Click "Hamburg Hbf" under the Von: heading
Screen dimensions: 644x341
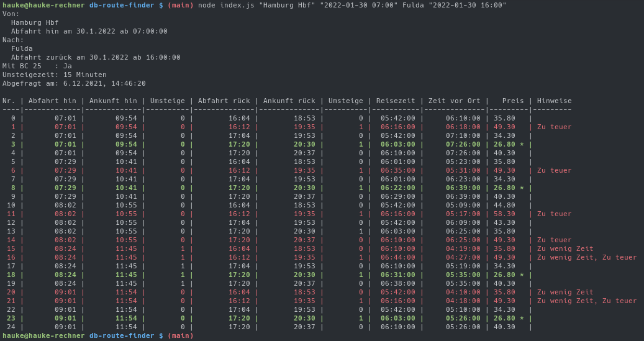35,22
